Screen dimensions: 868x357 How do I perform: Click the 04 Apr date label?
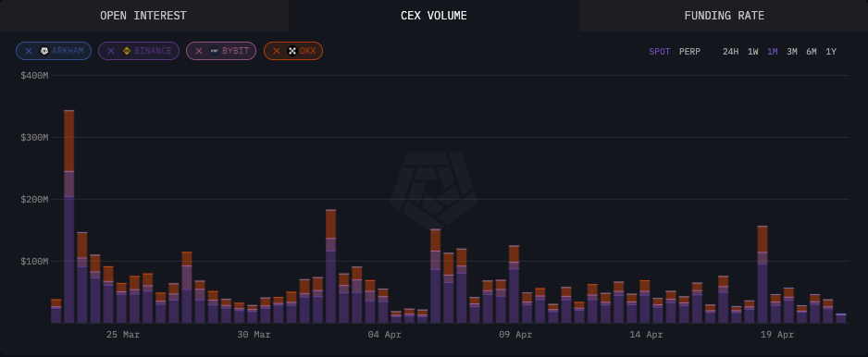[385, 335]
